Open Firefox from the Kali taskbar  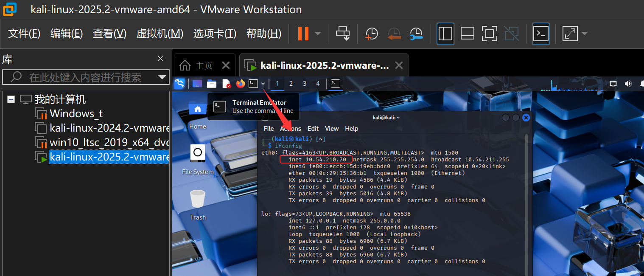(x=241, y=84)
